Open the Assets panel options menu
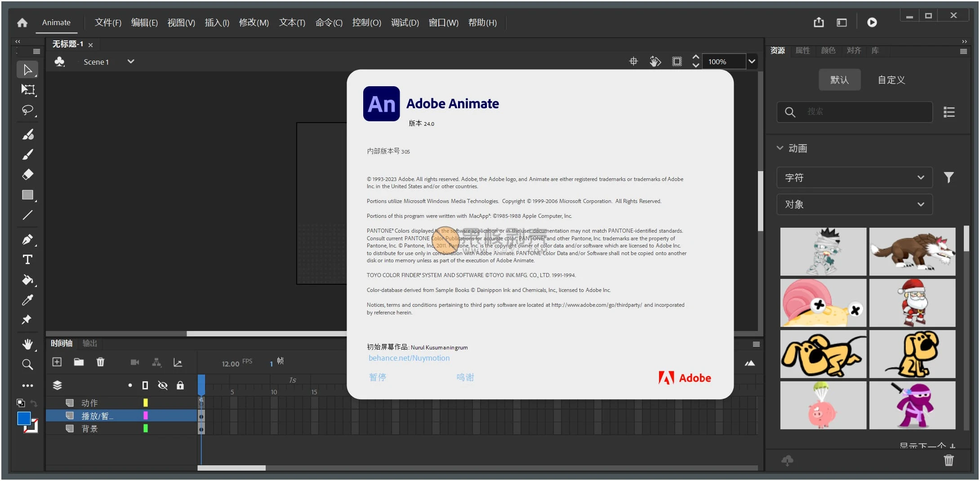 [963, 51]
